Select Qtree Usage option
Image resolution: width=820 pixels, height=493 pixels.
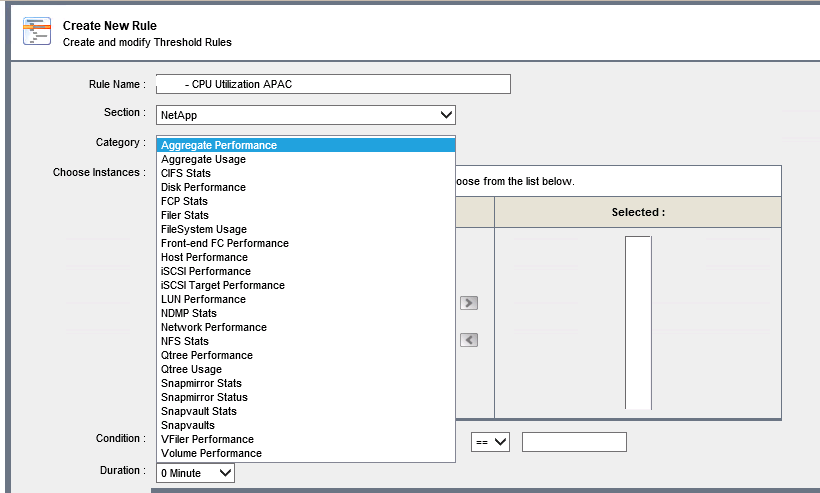[x=306, y=369]
